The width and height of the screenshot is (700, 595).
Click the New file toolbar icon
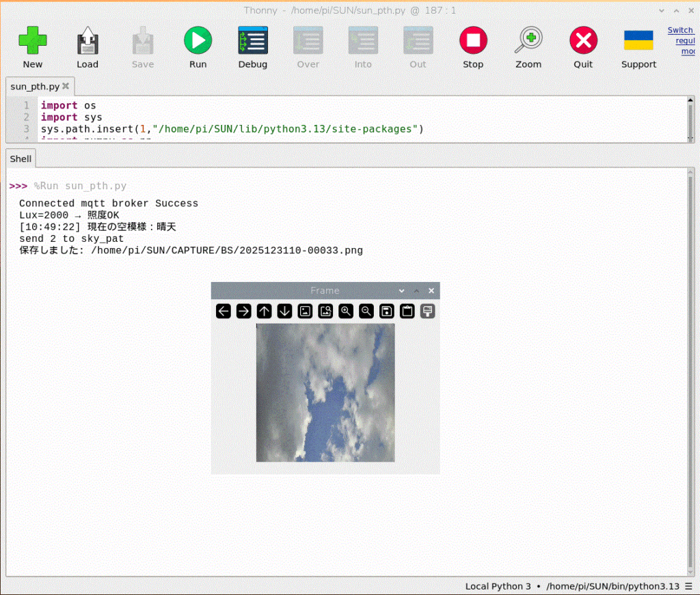click(32, 41)
